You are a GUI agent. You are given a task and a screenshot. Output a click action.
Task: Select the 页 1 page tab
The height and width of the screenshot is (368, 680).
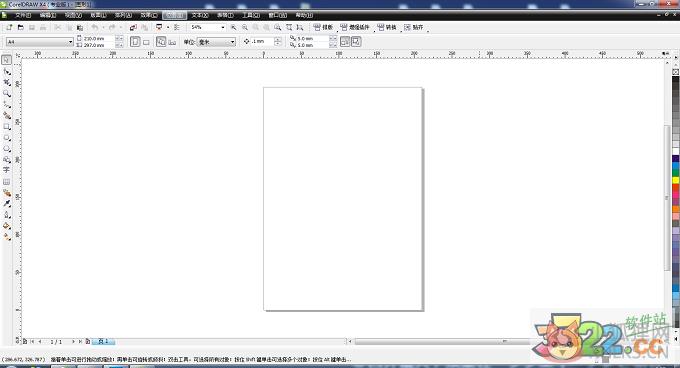pyautogui.click(x=104, y=342)
